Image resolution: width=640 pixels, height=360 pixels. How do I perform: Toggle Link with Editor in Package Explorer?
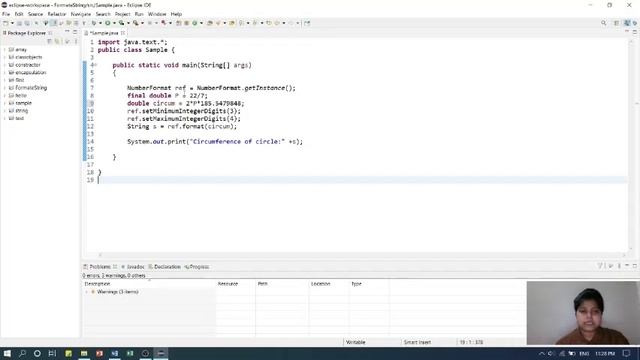(x=58, y=41)
